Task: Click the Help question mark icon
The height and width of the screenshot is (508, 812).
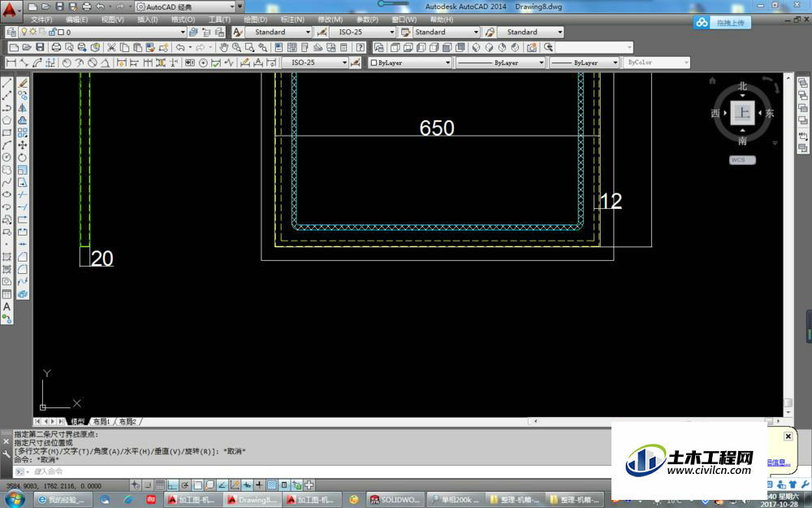Action: coord(360,47)
